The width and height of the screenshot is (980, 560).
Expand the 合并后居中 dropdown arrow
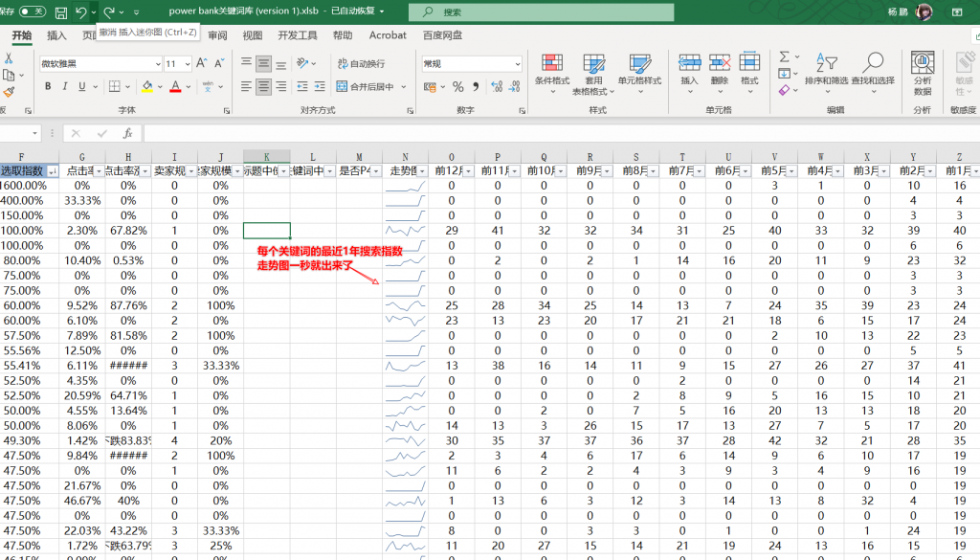coord(404,87)
